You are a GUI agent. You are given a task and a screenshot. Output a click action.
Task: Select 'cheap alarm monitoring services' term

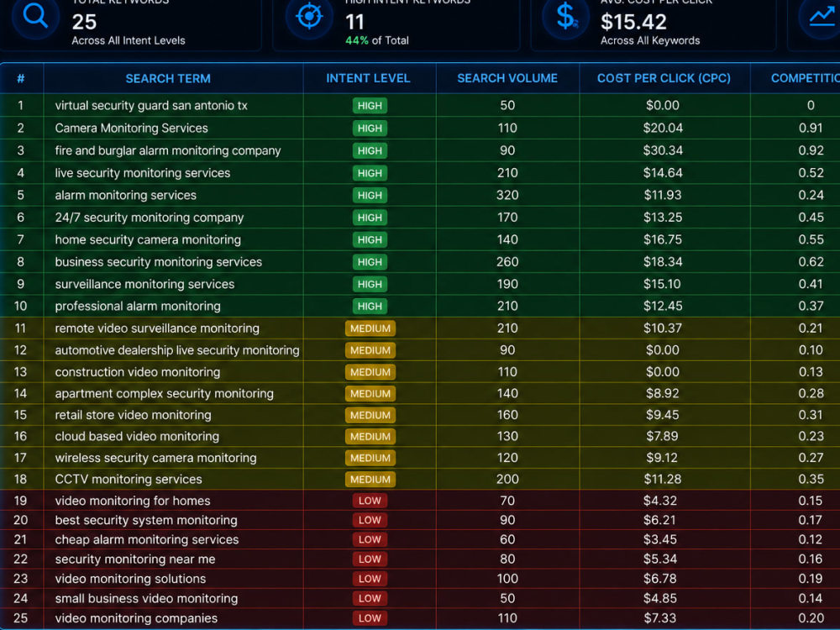[147, 539]
